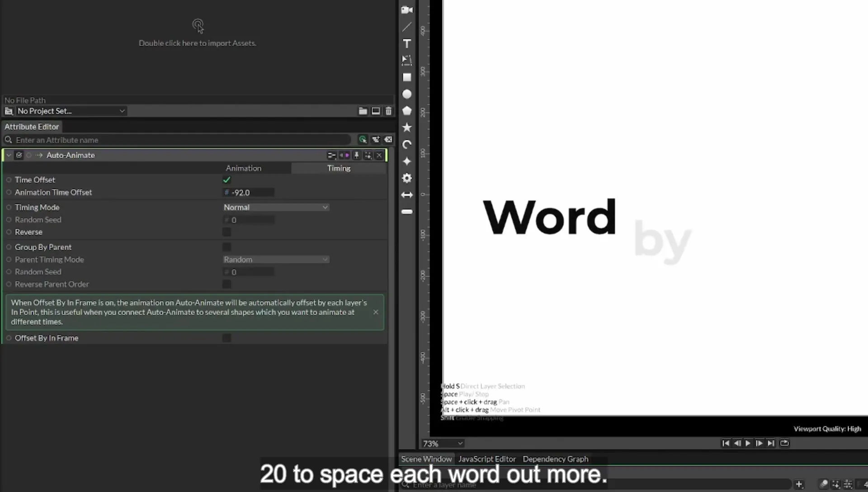
Task: Click the edit shape tool below Text
Action: pos(407,61)
